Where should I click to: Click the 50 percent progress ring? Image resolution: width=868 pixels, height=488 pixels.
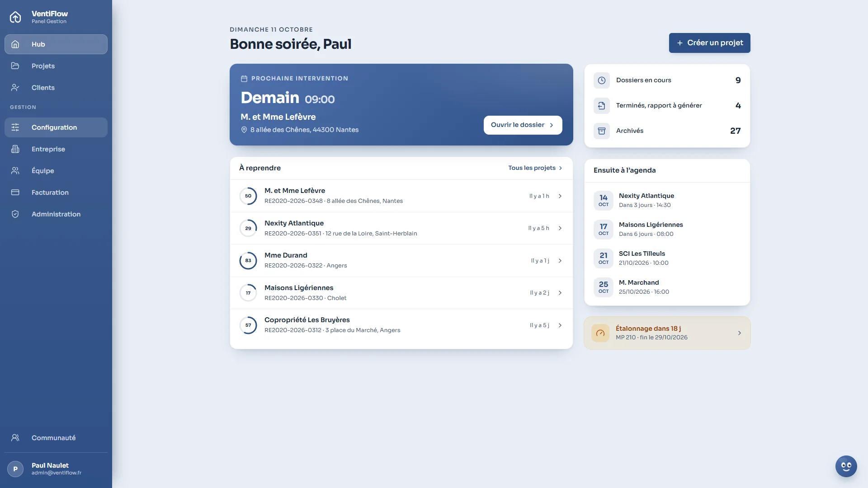pos(248,196)
